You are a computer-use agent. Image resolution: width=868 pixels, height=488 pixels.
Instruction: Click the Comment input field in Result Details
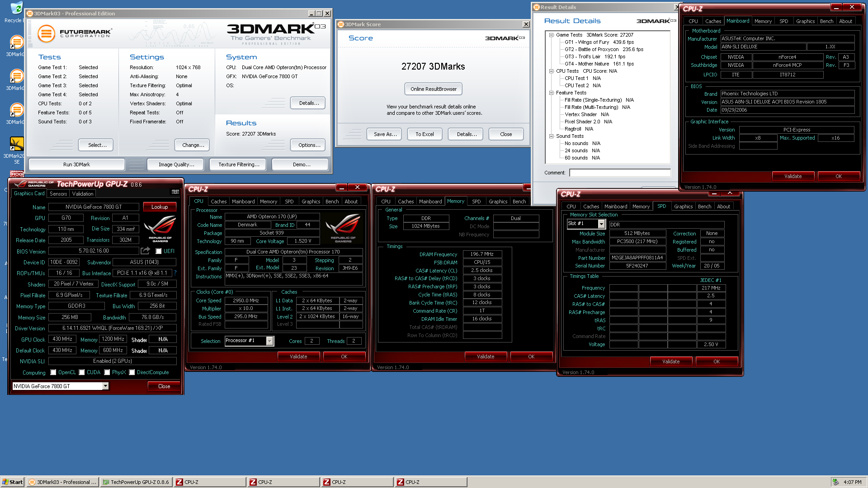click(620, 173)
